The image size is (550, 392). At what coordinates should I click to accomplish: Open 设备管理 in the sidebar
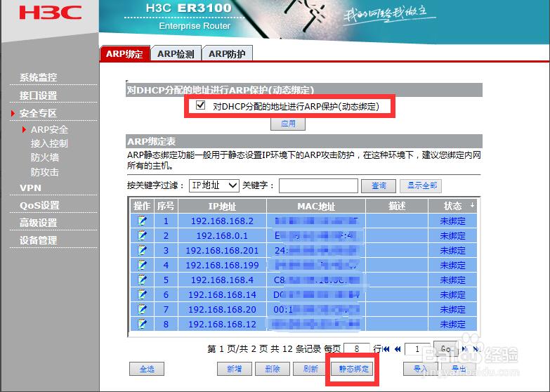tap(38, 240)
